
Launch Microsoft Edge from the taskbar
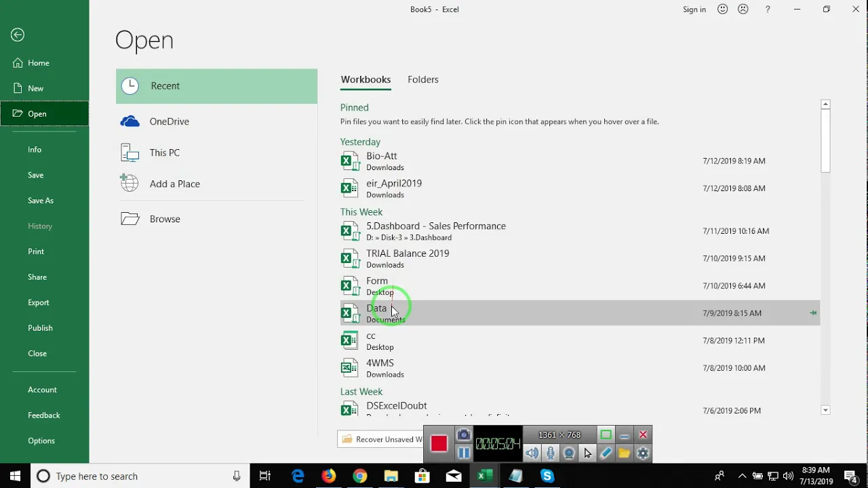pos(298,476)
